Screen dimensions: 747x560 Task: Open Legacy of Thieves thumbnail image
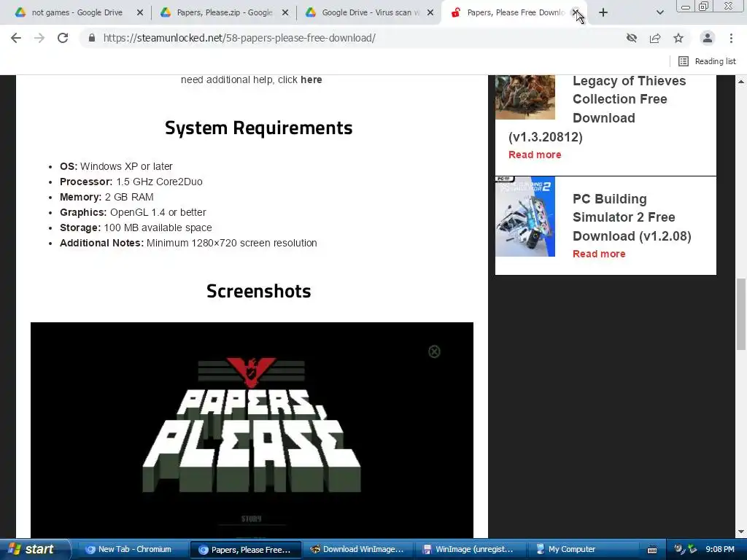click(x=525, y=97)
